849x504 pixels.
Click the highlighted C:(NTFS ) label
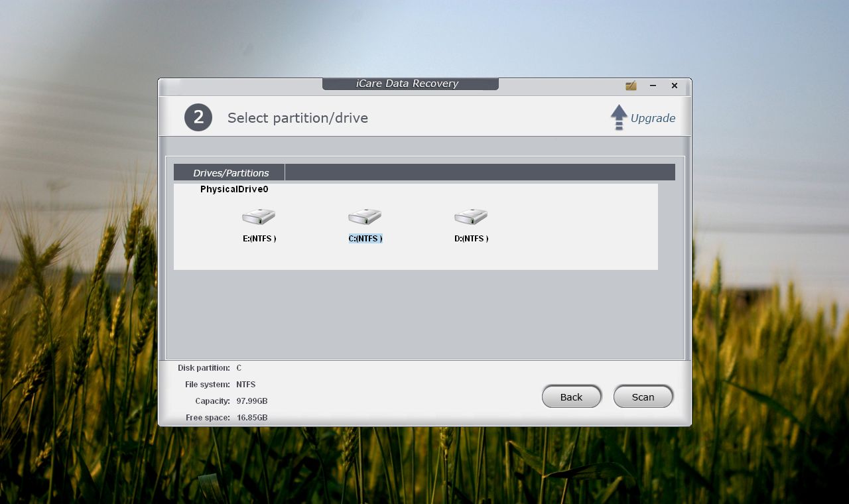tap(365, 238)
